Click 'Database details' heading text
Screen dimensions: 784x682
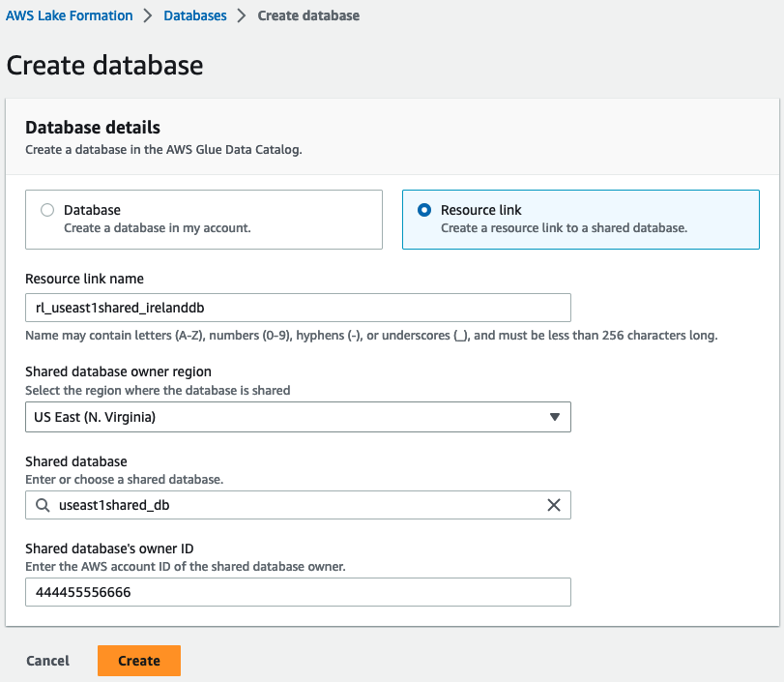(x=93, y=127)
